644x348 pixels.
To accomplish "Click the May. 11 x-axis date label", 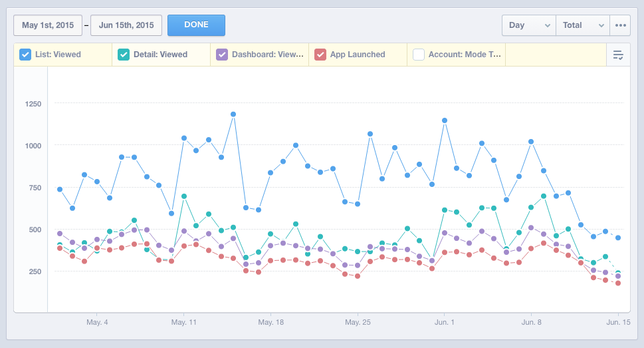I will click(184, 321).
